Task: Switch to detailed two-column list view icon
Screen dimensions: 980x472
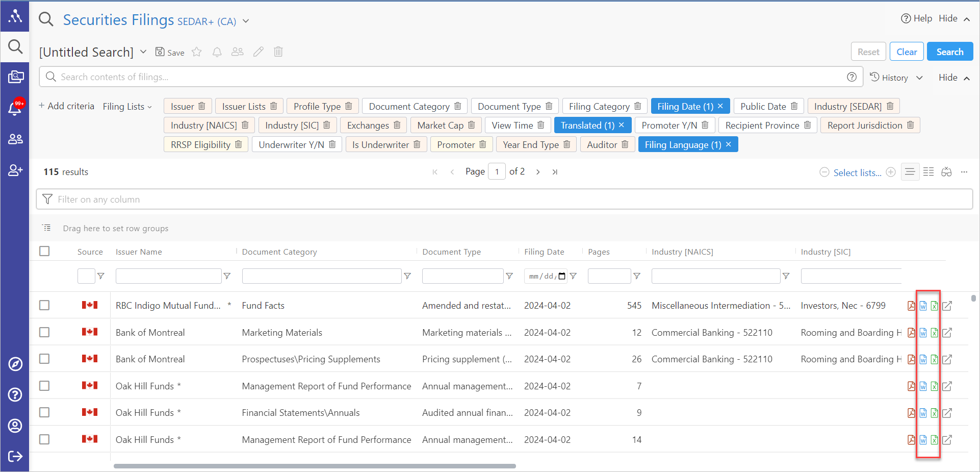Action: (x=929, y=172)
